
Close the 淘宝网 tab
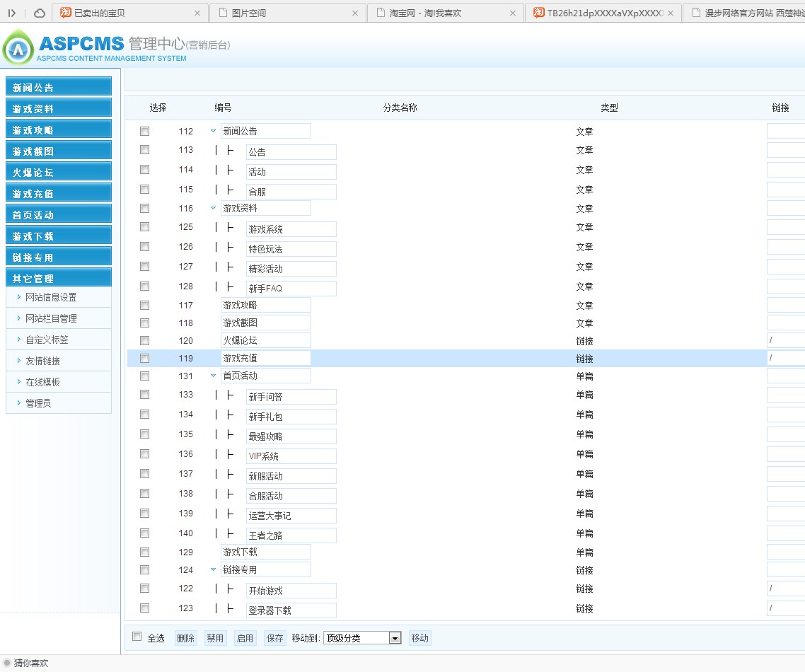[512, 13]
